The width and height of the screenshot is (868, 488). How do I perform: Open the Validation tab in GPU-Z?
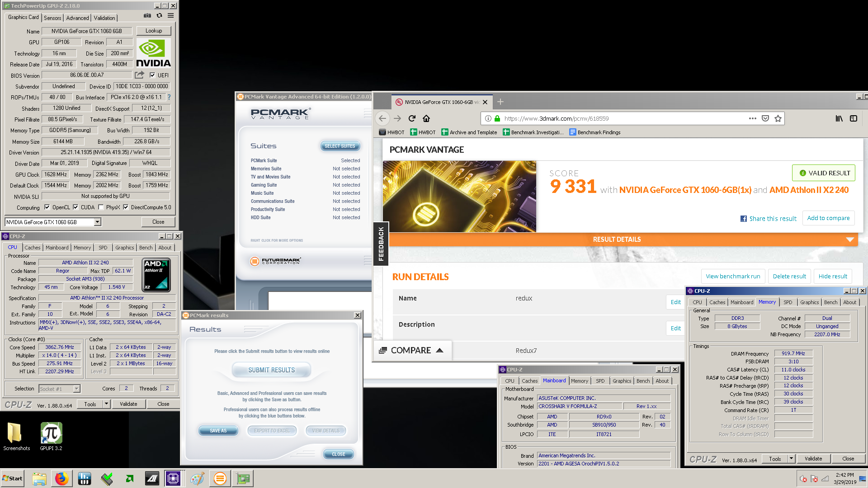click(104, 18)
